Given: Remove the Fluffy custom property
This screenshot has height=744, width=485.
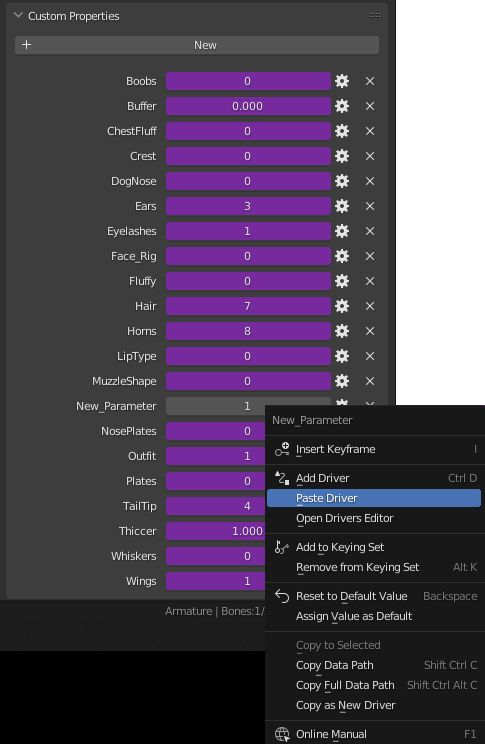Looking at the screenshot, I should tap(370, 281).
